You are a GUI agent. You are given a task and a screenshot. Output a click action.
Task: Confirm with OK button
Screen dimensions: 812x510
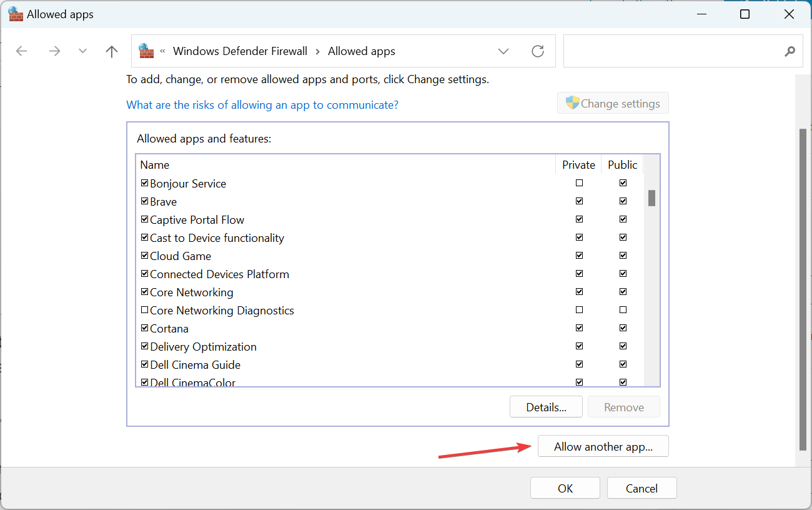pyautogui.click(x=565, y=488)
